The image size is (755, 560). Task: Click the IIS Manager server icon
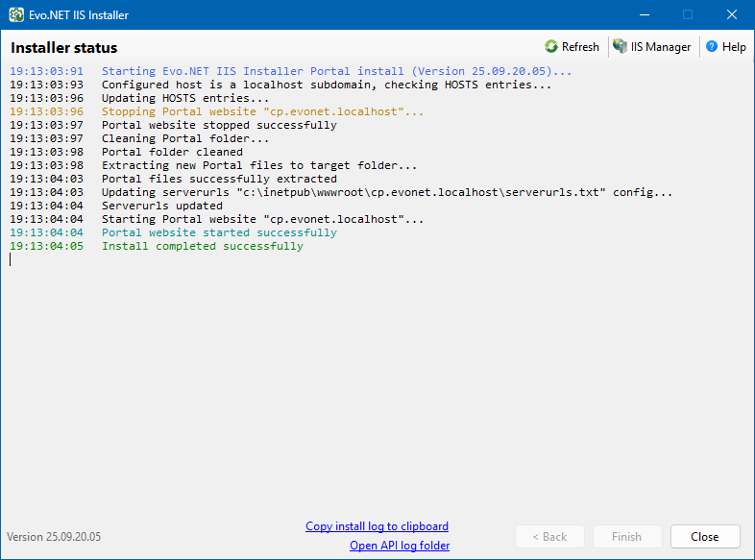click(621, 47)
